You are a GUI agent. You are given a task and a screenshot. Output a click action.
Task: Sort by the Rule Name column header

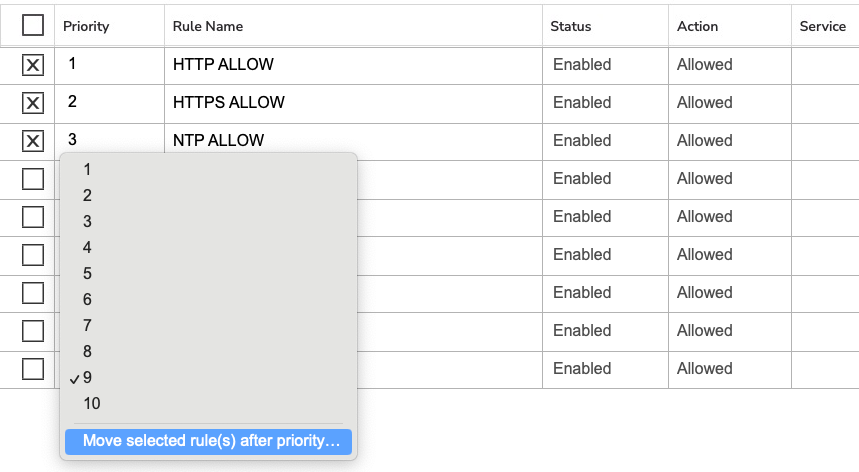208,26
